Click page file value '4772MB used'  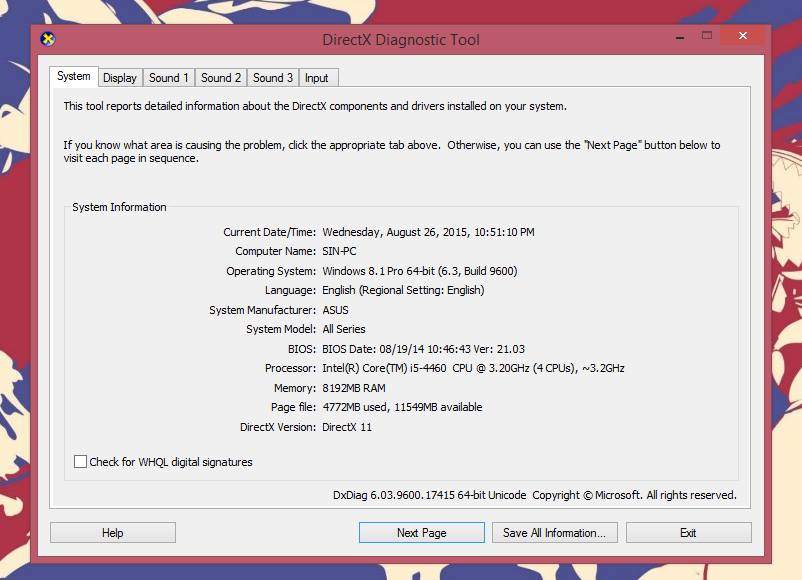(x=356, y=407)
